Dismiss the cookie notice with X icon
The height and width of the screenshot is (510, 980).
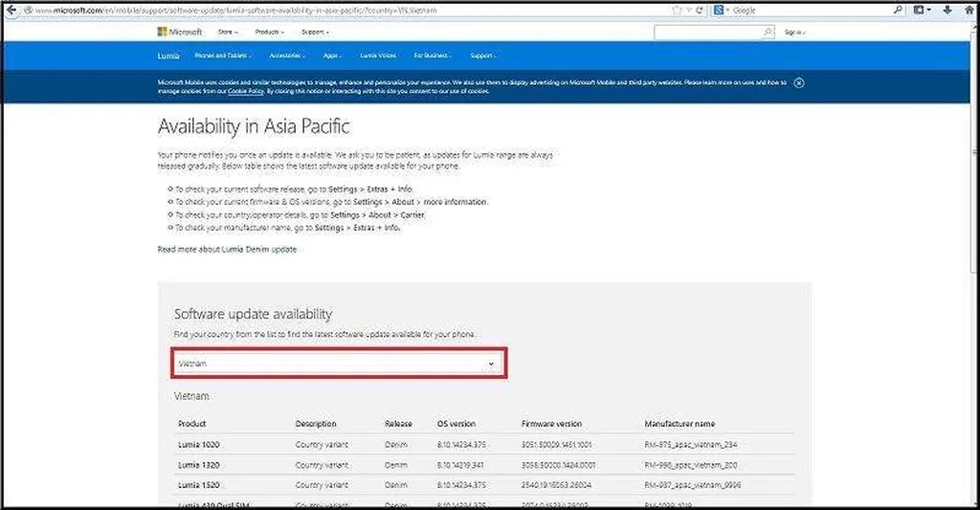(x=799, y=82)
